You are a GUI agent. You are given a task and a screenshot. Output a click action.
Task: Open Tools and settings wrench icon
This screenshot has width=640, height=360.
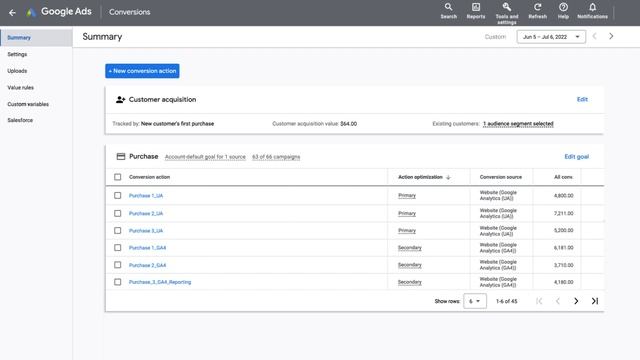point(507,7)
